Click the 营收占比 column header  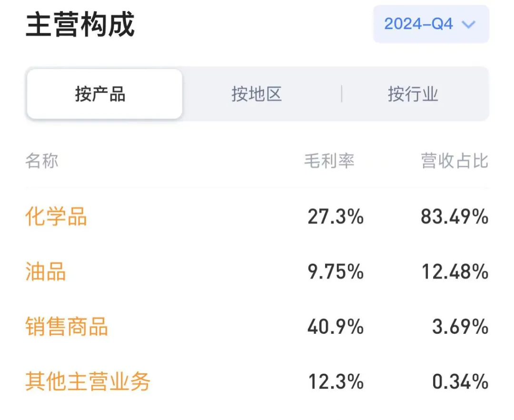(455, 161)
